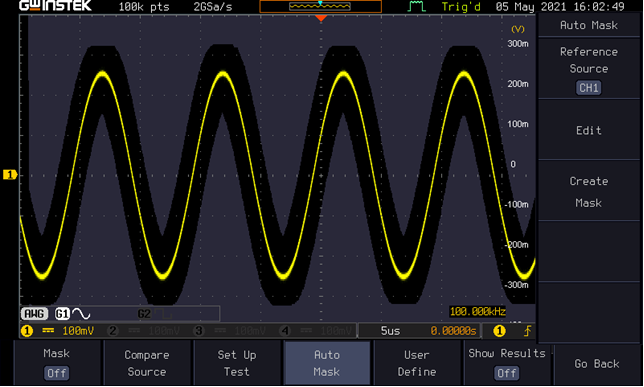644x387 pixels.
Task: Click the orange trigger position marker
Action: (x=321, y=18)
